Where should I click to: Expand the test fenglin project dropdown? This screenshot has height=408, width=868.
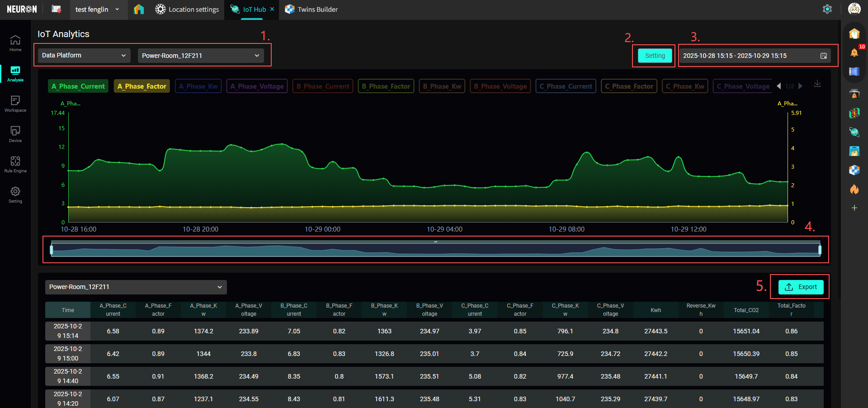[x=97, y=9]
